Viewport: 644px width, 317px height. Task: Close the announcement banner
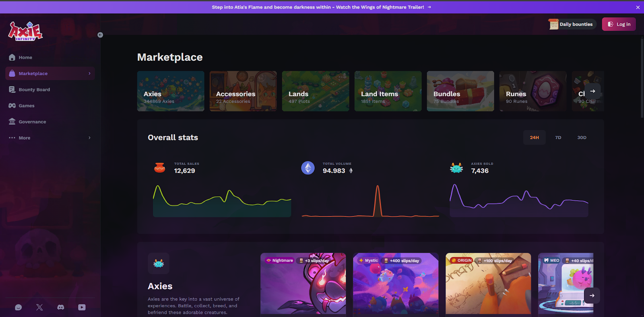(x=638, y=7)
